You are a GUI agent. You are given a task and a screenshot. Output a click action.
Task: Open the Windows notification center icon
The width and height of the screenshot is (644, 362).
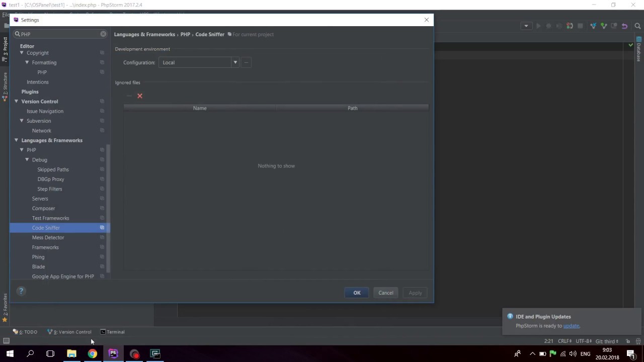(631, 354)
